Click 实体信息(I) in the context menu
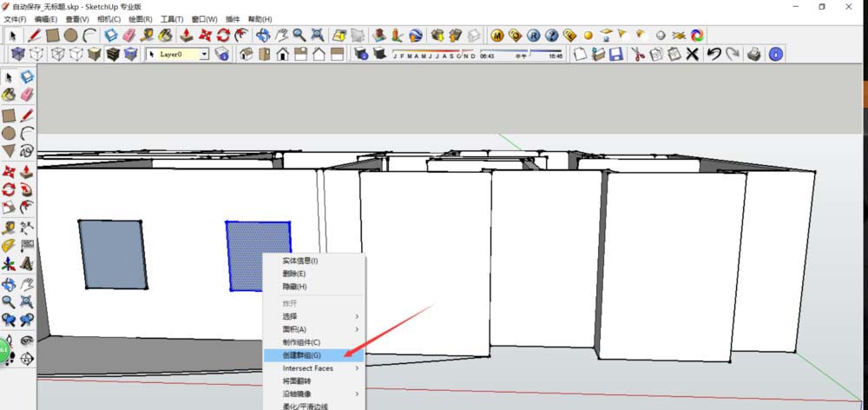Screen dimensions: 868x410 click(x=299, y=261)
